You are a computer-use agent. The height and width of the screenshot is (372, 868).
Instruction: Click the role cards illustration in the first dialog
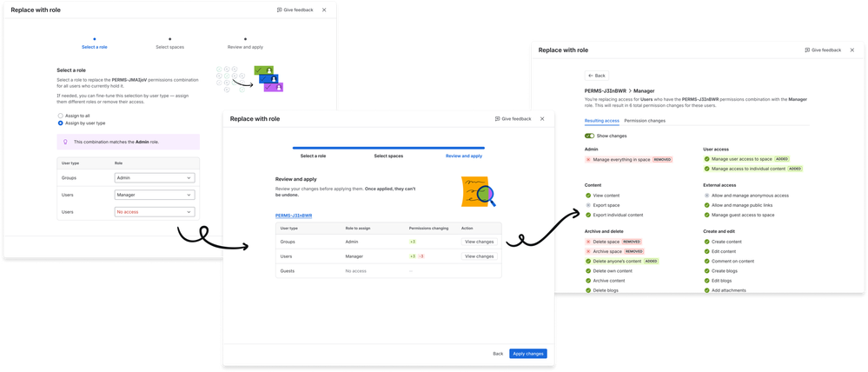tap(249, 79)
